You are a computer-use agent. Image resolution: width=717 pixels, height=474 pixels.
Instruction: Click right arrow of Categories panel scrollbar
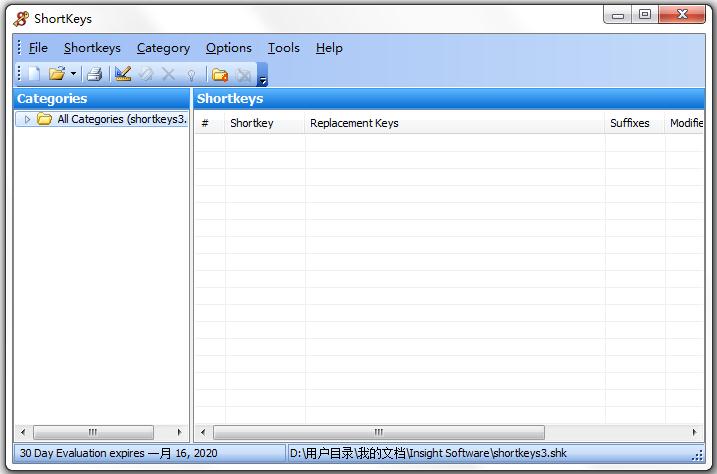[x=180, y=433]
